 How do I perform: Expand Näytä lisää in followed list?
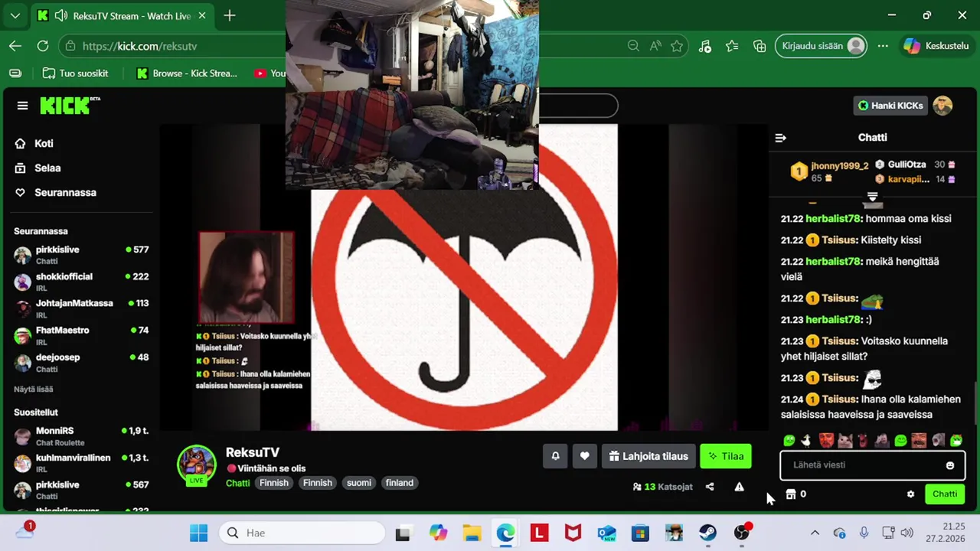tap(33, 390)
